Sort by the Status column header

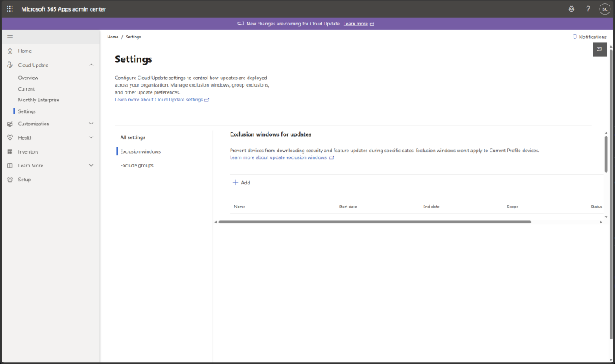pos(597,207)
